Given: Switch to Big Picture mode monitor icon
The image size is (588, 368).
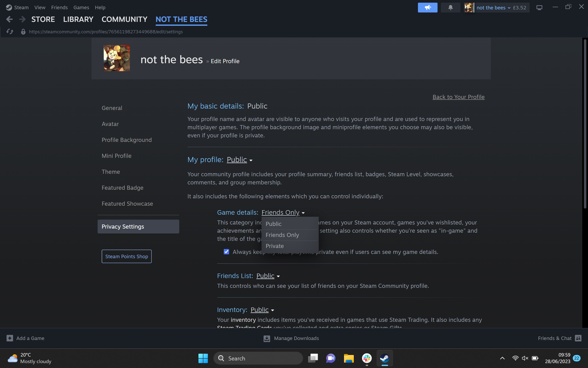Looking at the screenshot, I should [x=539, y=8].
